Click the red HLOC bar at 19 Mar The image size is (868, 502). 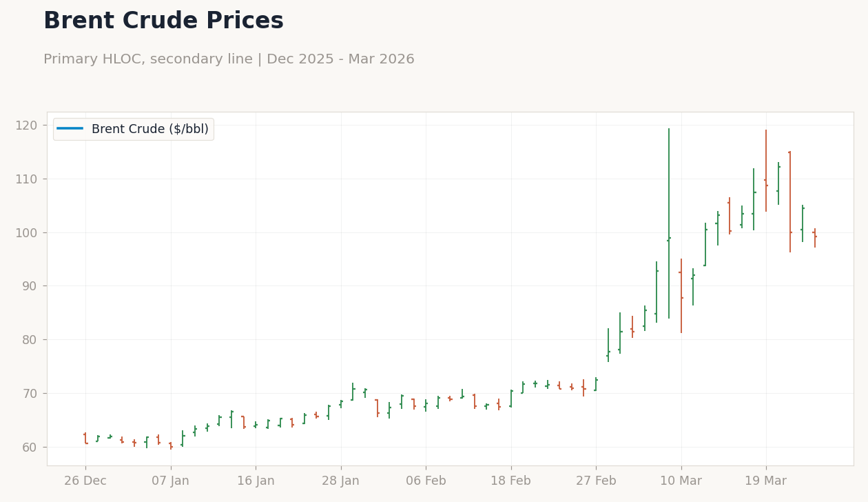(766, 170)
